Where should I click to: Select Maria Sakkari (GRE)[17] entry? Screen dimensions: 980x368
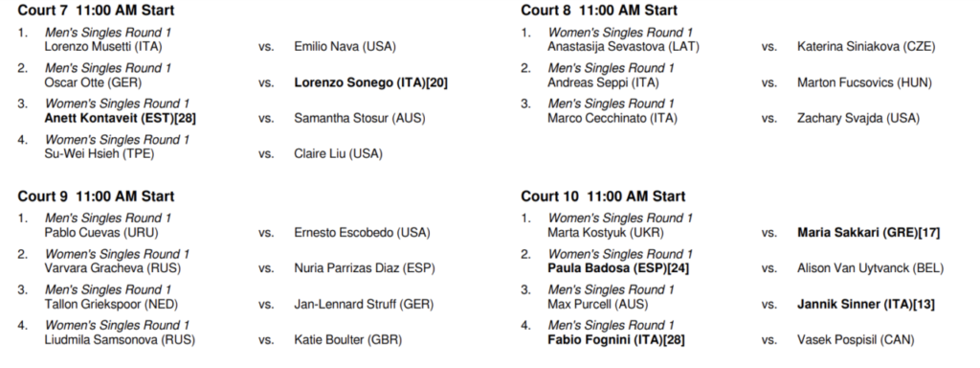tap(869, 232)
